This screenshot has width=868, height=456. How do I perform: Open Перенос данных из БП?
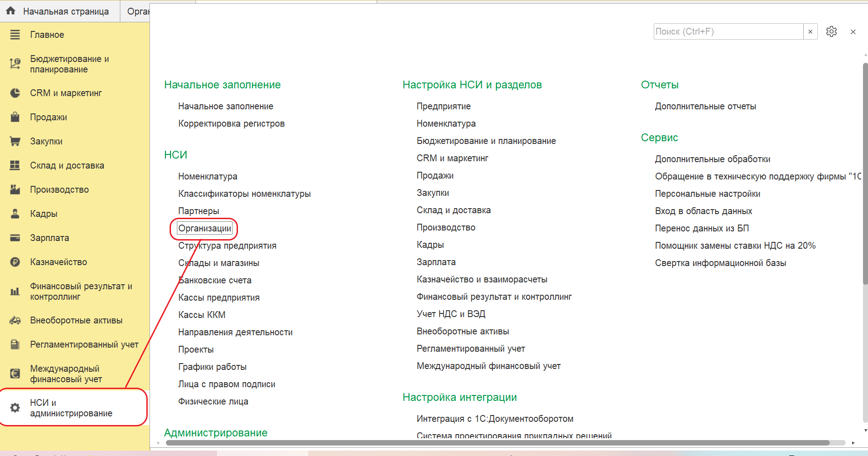pyautogui.click(x=702, y=228)
